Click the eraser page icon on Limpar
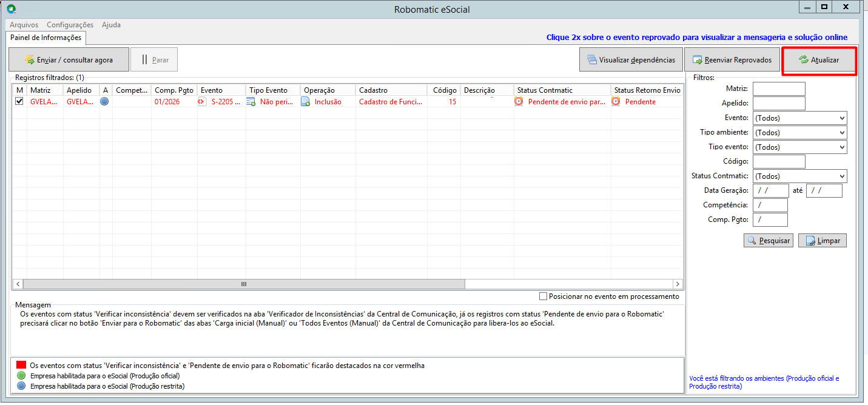This screenshot has height=405, width=868. click(x=810, y=241)
